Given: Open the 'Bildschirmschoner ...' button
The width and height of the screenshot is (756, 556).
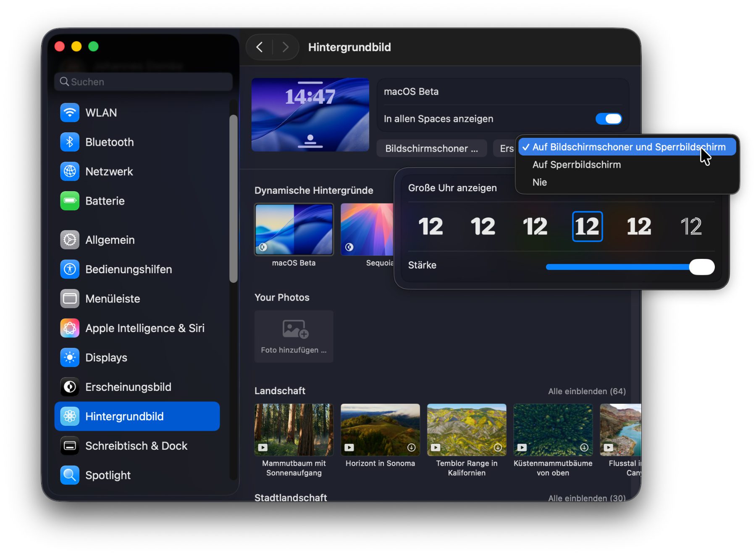Looking at the screenshot, I should click(431, 149).
